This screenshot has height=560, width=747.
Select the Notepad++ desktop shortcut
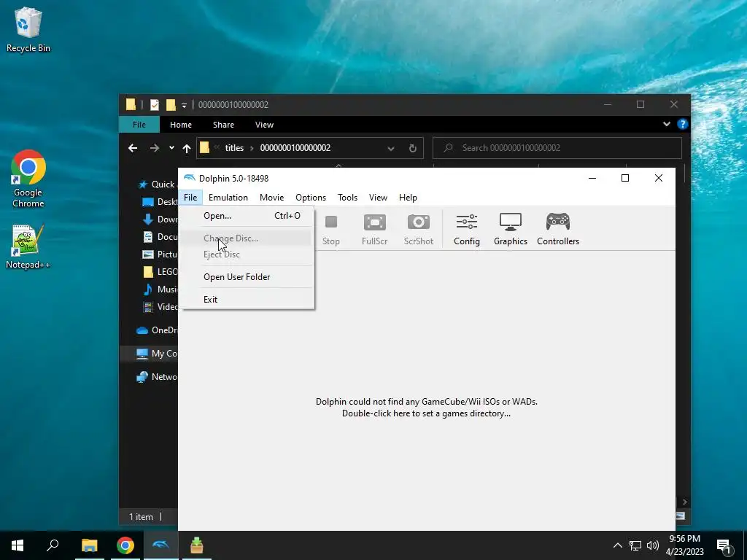pyautogui.click(x=28, y=246)
